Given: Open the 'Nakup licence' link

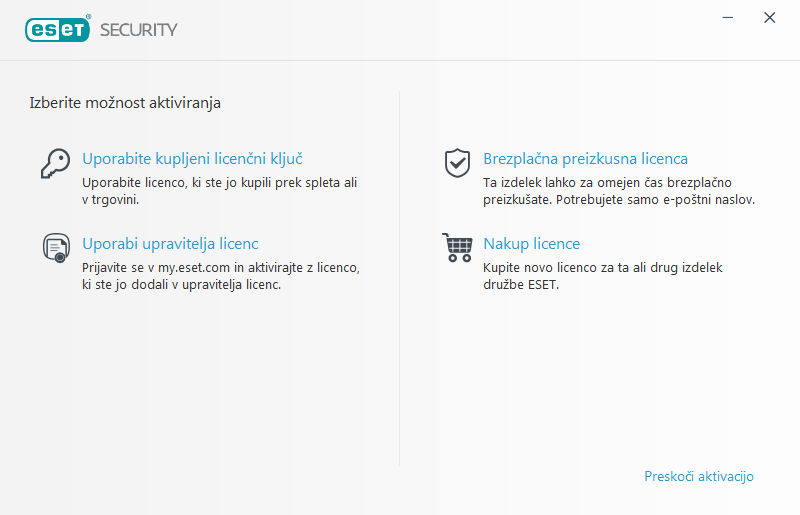Looking at the screenshot, I should point(531,244).
